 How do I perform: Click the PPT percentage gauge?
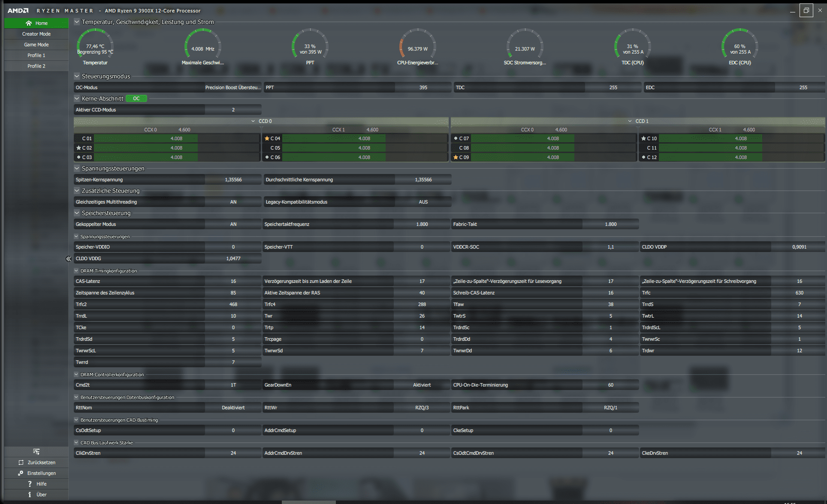pos(310,46)
